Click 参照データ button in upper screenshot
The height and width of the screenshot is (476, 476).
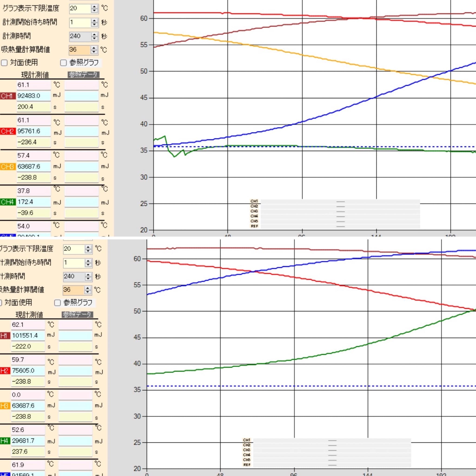[x=83, y=75]
